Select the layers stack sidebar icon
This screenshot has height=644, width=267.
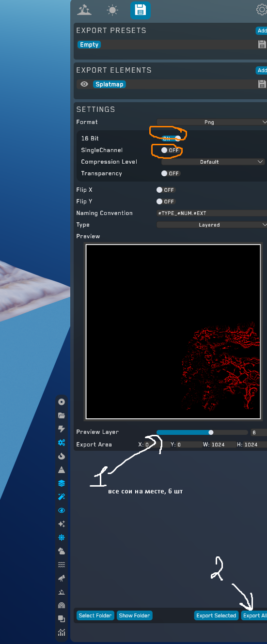pos(62,483)
